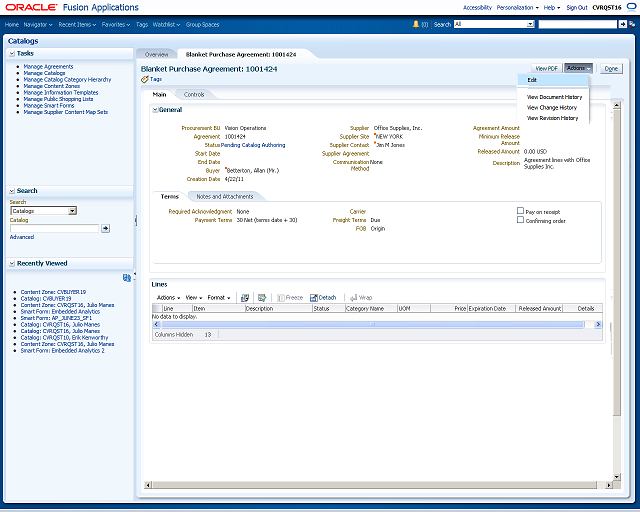Open the Accessibility link

pos(477,7)
